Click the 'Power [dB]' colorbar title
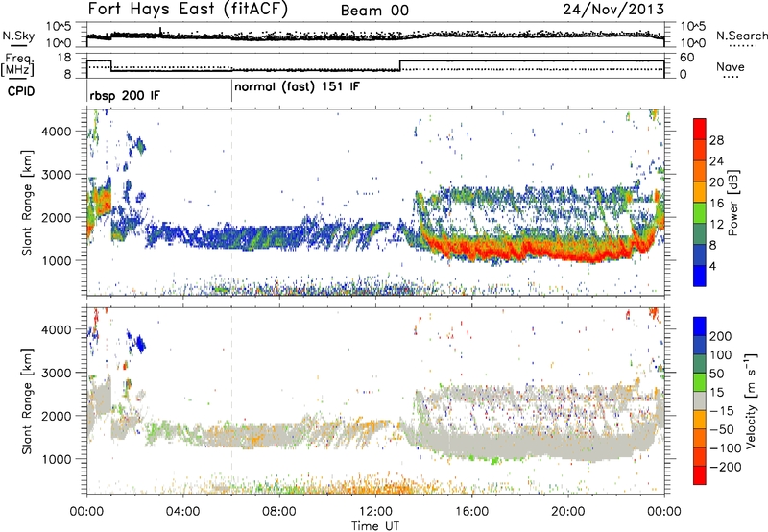This screenshot has width=768, height=532. [x=732, y=203]
